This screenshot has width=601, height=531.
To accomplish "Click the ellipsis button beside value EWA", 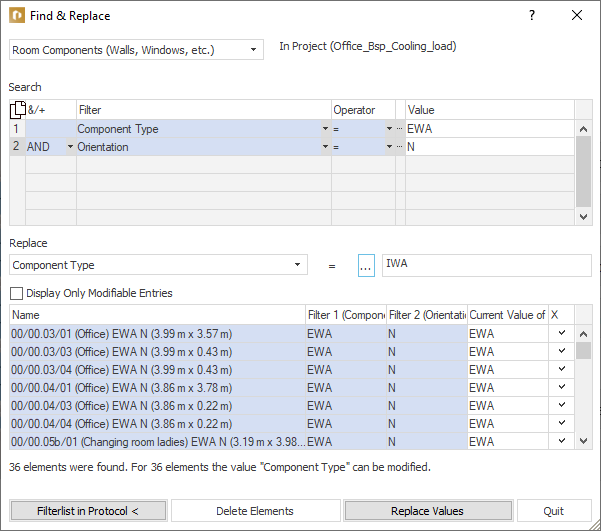I will pyautogui.click(x=400, y=129).
